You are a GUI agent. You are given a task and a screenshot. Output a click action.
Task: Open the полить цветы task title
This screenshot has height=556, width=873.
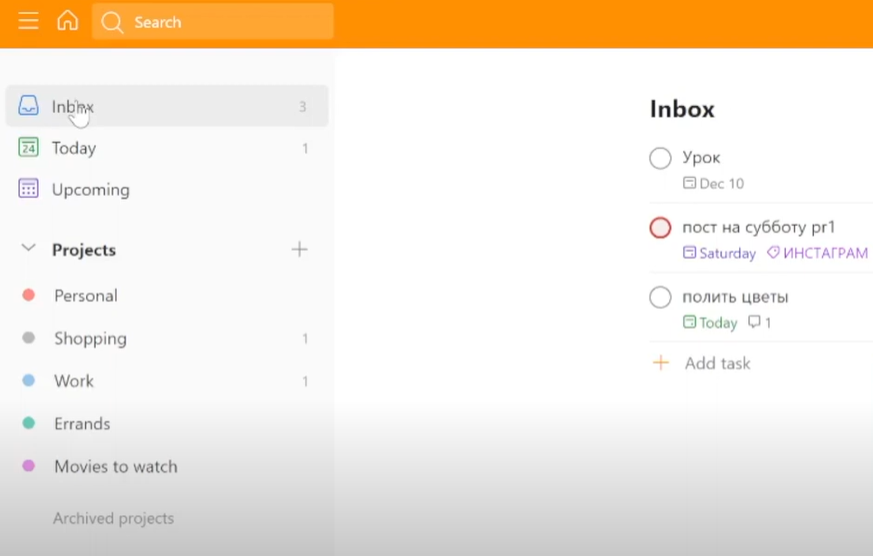(x=735, y=297)
